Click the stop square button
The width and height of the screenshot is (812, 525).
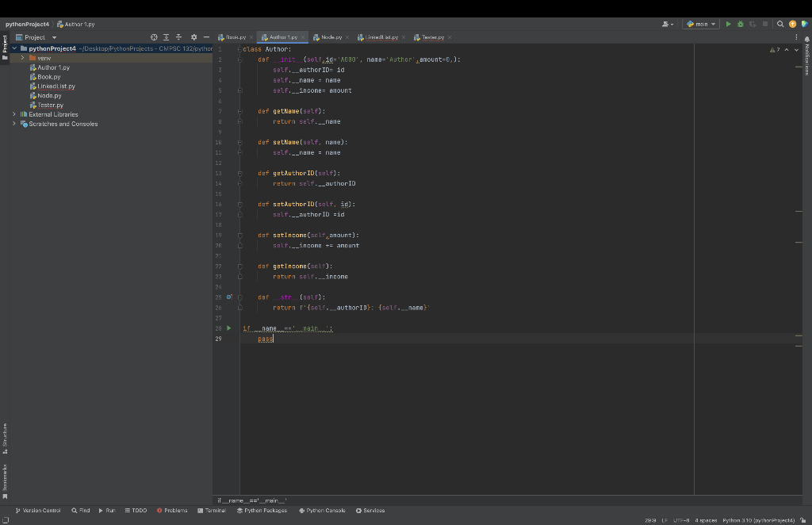(x=765, y=24)
